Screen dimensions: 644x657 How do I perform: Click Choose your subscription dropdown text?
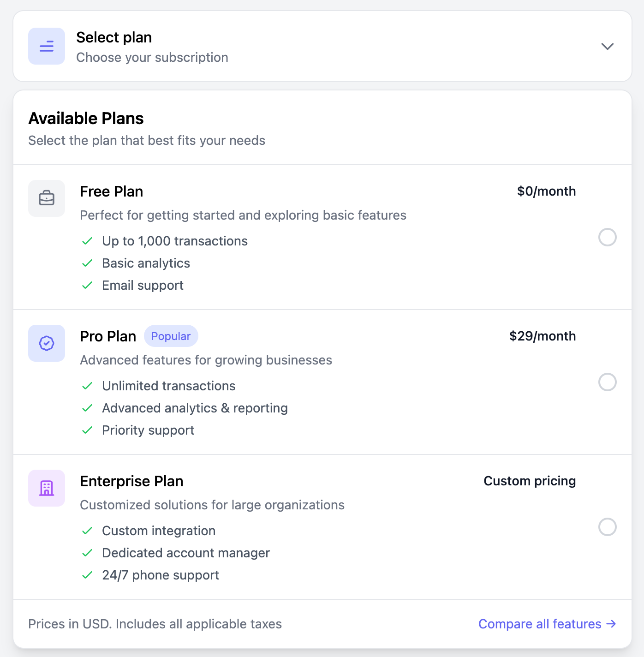tap(152, 57)
